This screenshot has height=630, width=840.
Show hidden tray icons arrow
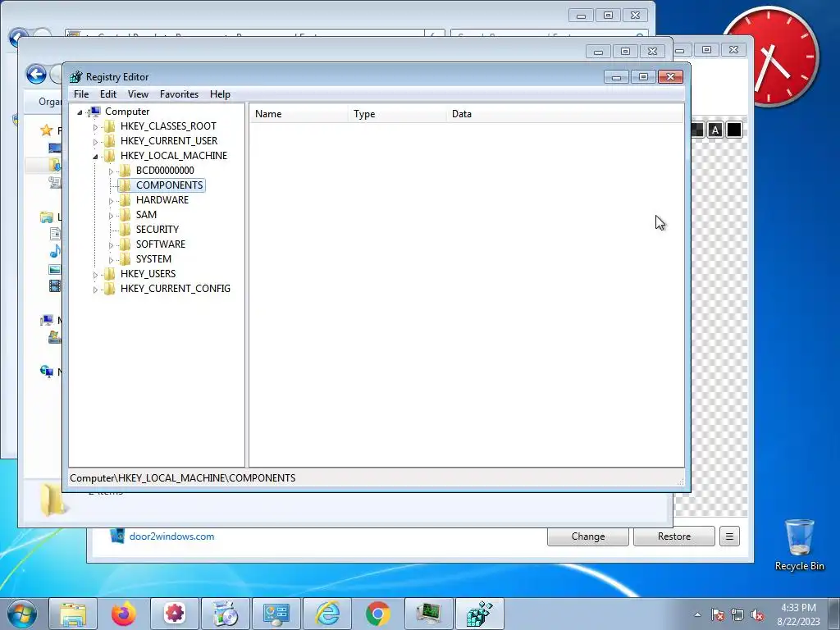[x=697, y=614]
